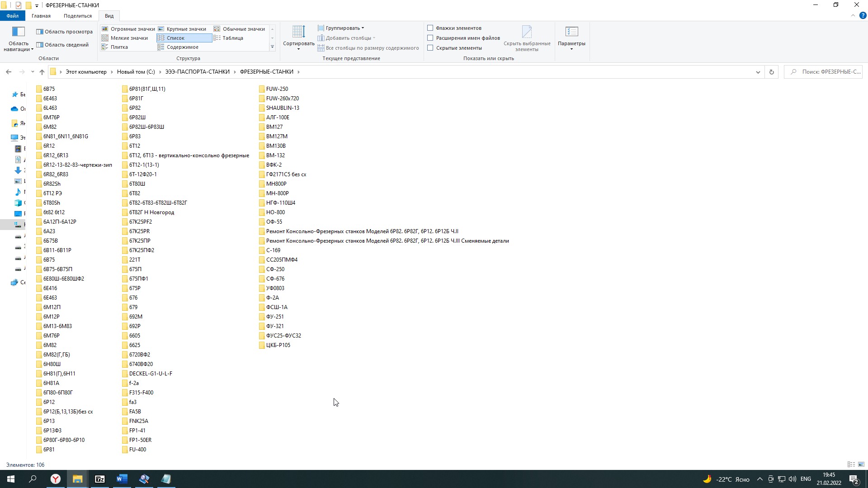Switch to the Главная (Home) ribbon tab
The width and height of the screenshot is (868, 488).
coord(41,16)
